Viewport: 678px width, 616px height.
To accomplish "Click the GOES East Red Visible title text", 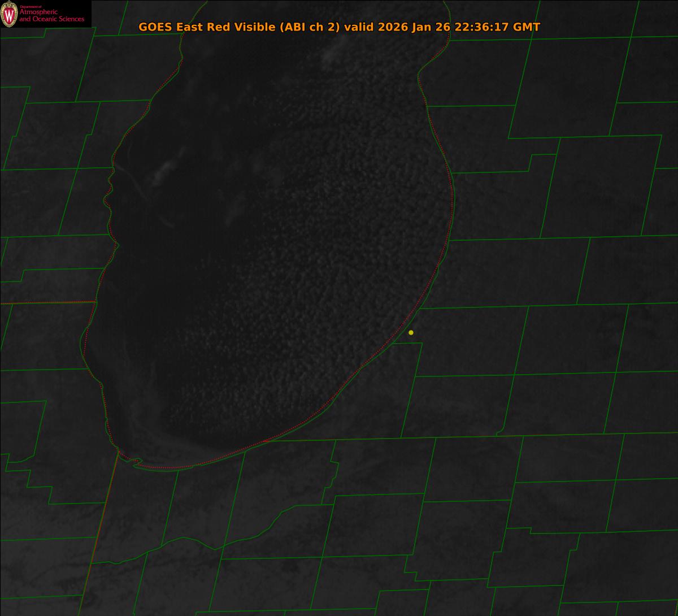I will click(x=339, y=27).
